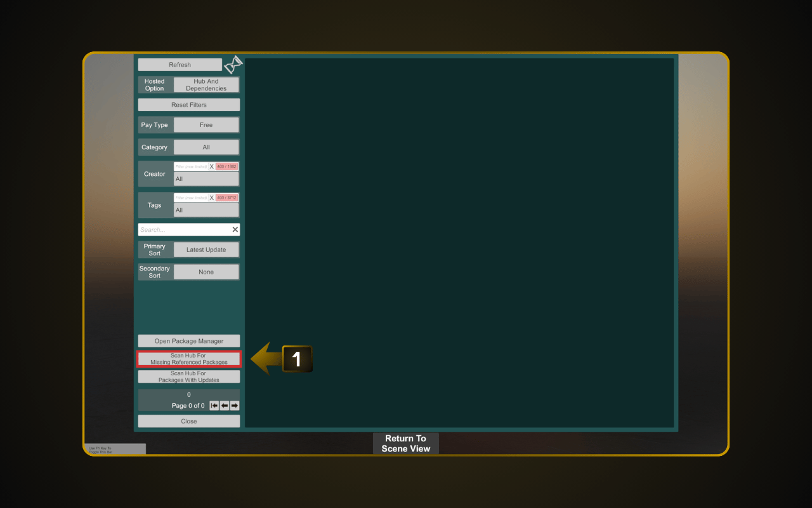This screenshot has height=508, width=812.
Task: Expand the Category dropdown
Action: [206, 147]
